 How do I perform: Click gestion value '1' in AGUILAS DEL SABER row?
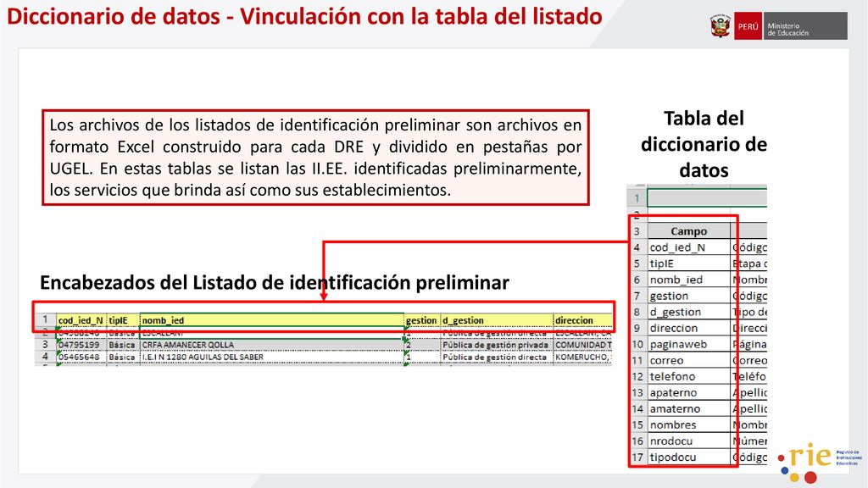[x=422, y=357]
